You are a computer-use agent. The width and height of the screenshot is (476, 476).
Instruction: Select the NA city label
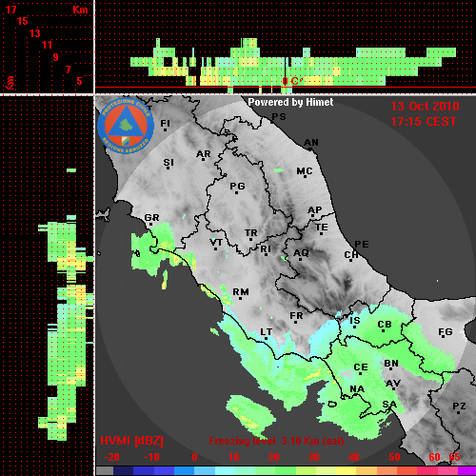pyautogui.click(x=357, y=389)
